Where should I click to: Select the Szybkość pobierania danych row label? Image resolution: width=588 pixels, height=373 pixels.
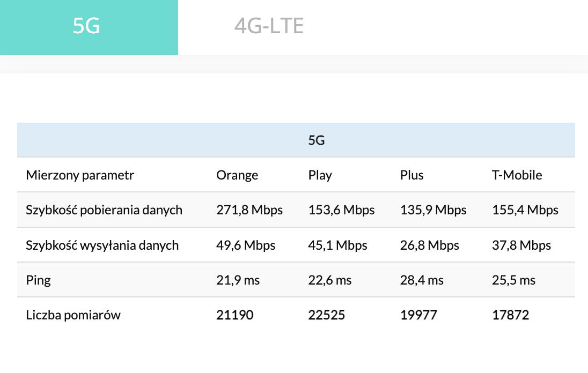[104, 210]
